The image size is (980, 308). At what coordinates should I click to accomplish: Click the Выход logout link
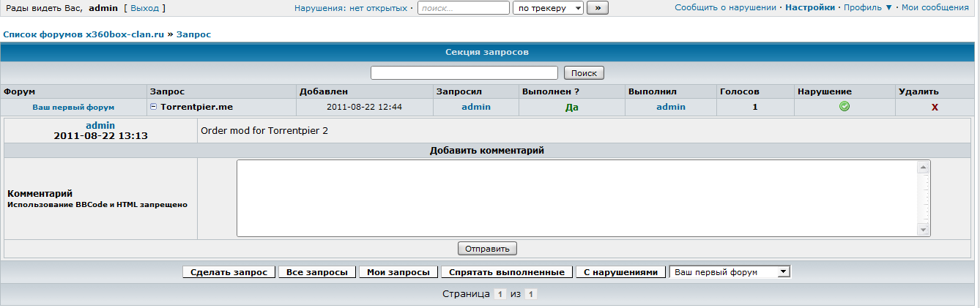click(x=144, y=8)
